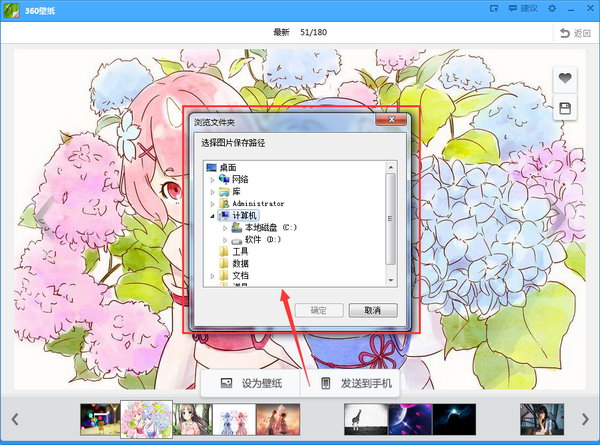Select the 工具 folder
Viewport: 600px width, 445px height.
pyautogui.click(x=240, y=252)
